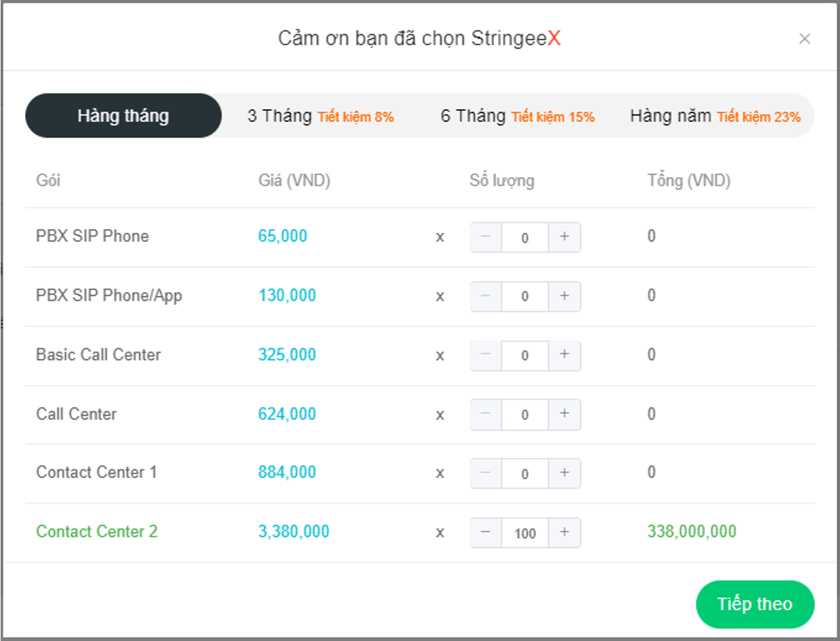Add one Basic Call Center license
Screen dimensions: 840x641
point(564,355)
